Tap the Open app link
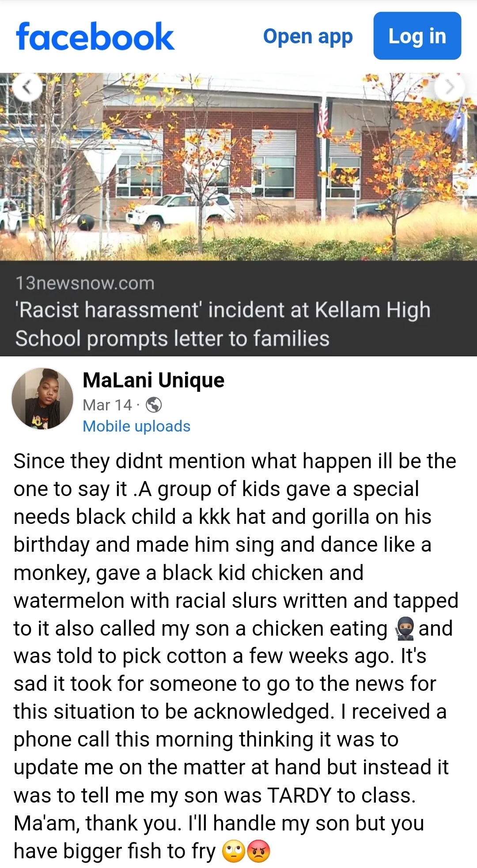Screen dimensions: 477x868 308,36
